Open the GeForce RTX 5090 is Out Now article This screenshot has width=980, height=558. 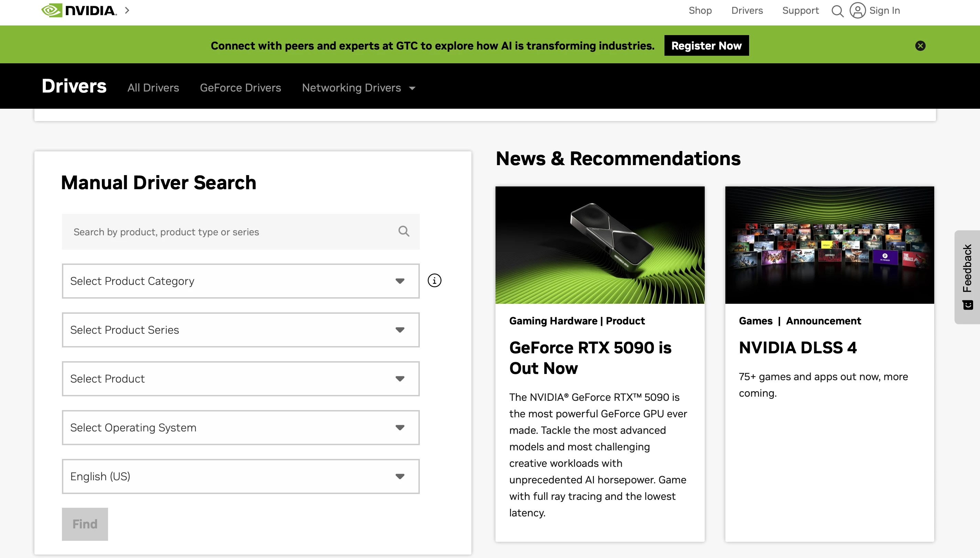point(590,357)
